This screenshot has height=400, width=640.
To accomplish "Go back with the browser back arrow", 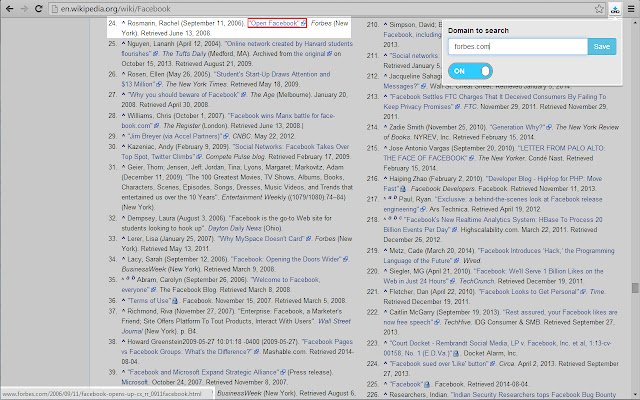I will 9,9.
